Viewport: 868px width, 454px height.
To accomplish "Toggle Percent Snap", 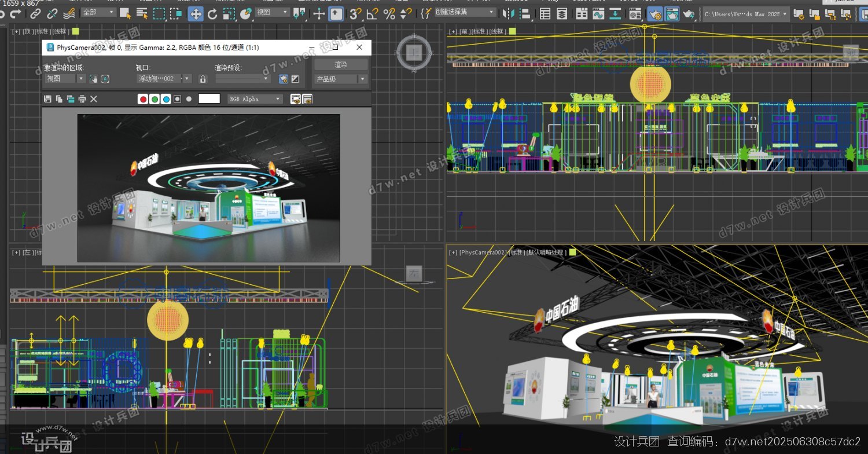I will pyautogui.click(x=389, y=14).
